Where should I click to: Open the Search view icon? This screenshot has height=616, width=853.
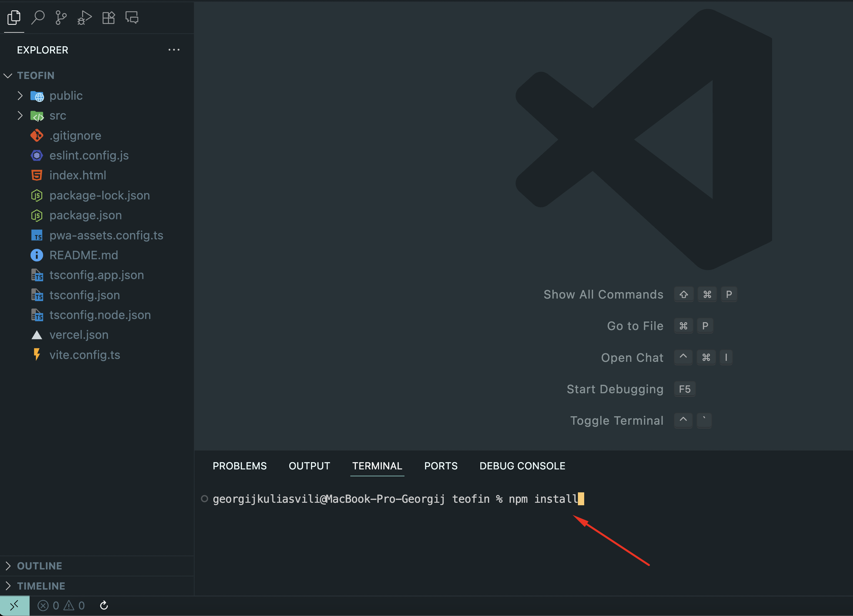click(x=37, y=18)
